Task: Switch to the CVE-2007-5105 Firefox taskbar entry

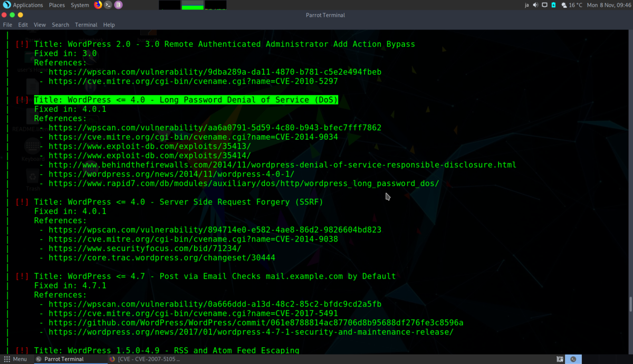Action: [145, 359]
